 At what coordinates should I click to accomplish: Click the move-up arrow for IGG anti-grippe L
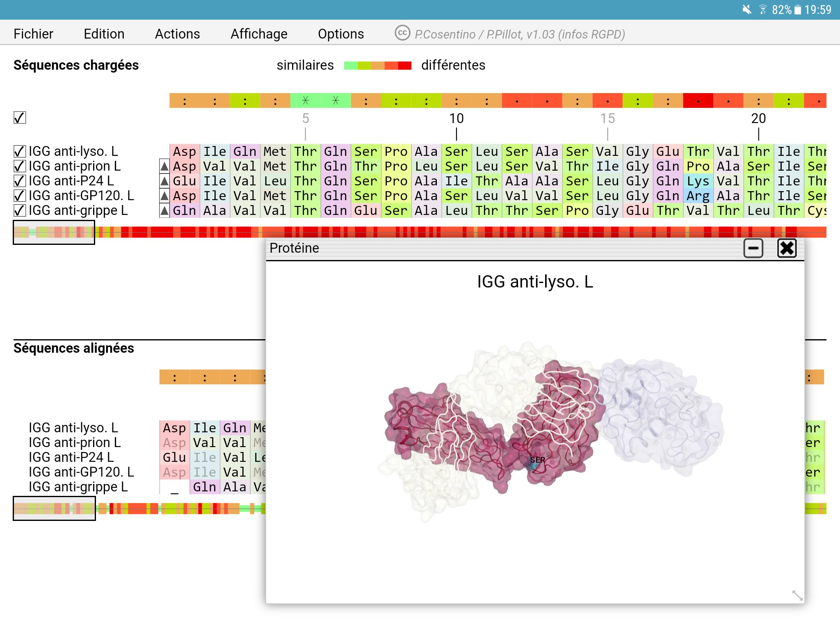pyautogui.click(x=164, y=211)
